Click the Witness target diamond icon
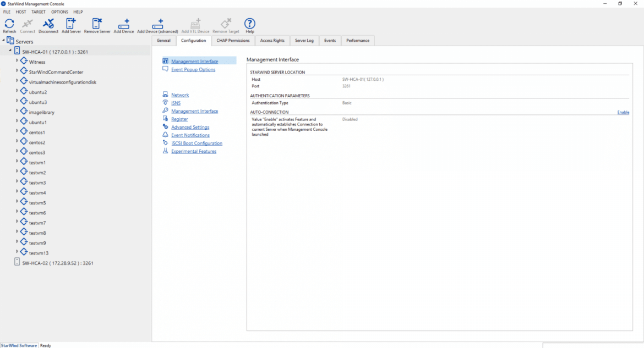 tap(24, 61)
